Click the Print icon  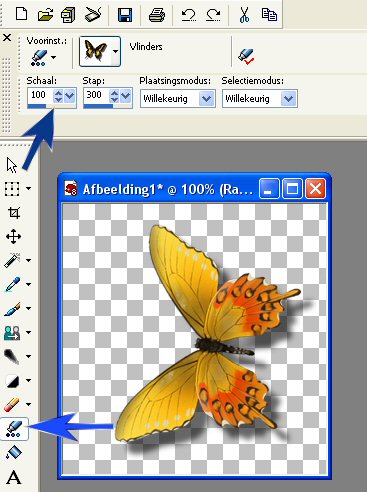coord(157,15)
